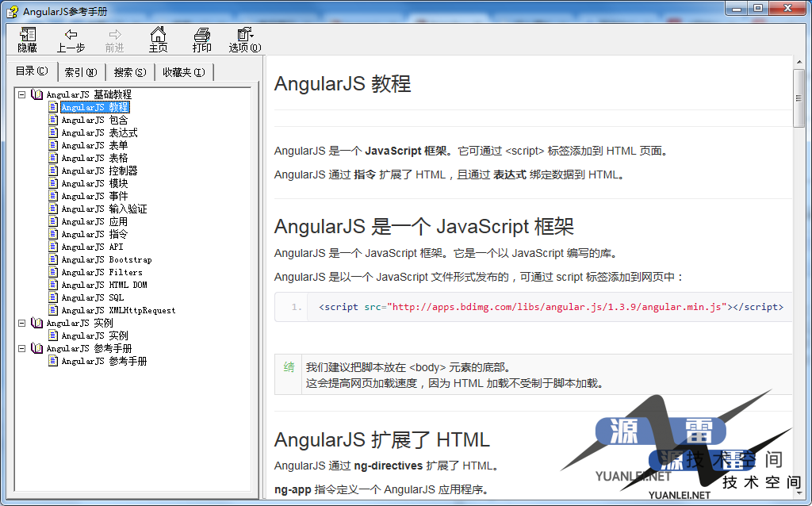The image size is (812, 506).
Task: Click the page icon beside AngularJS Bootstrap
Action: click(53, 259)
